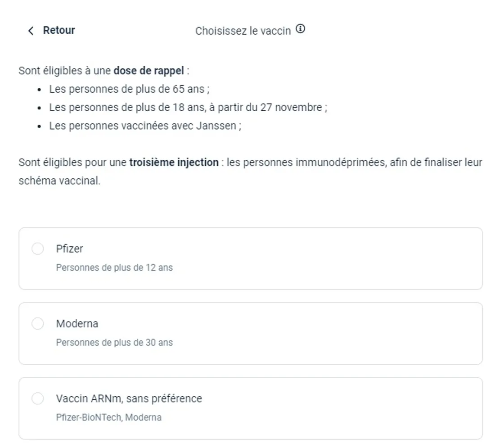495x448 pixels.
Task: Click the "schéma vaccinal." text line
Action: [59, 181]
